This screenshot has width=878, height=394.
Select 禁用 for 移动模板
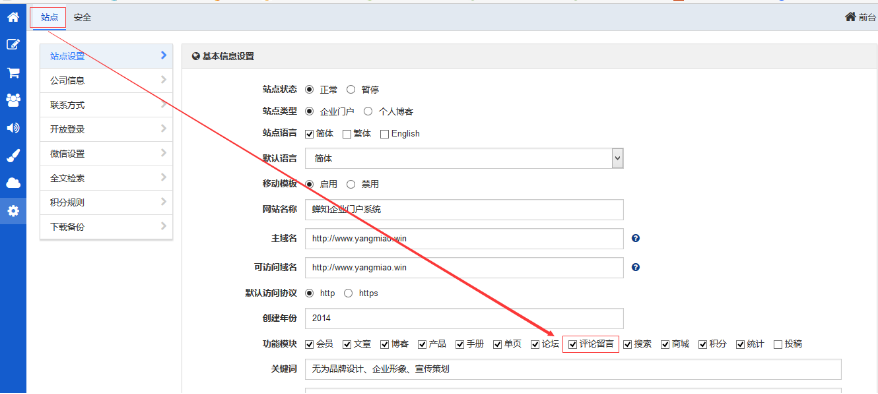tap(351, 184)
